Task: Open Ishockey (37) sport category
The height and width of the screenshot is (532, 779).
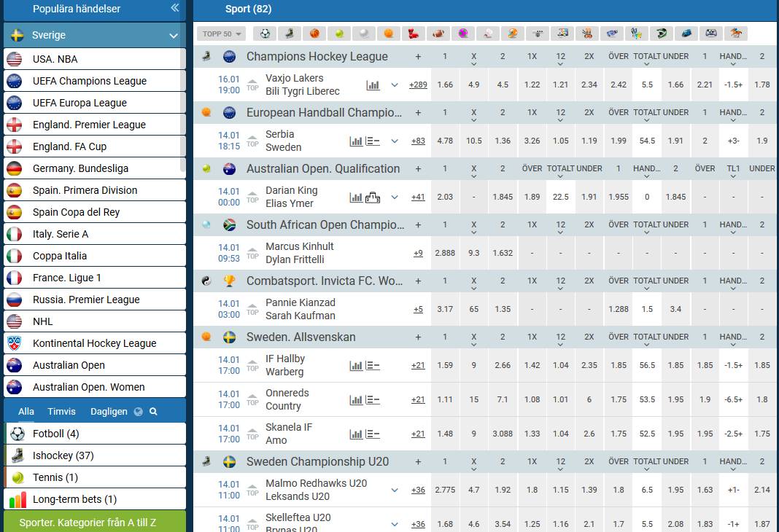Action: pyautogui.click(x=94, y=455)
